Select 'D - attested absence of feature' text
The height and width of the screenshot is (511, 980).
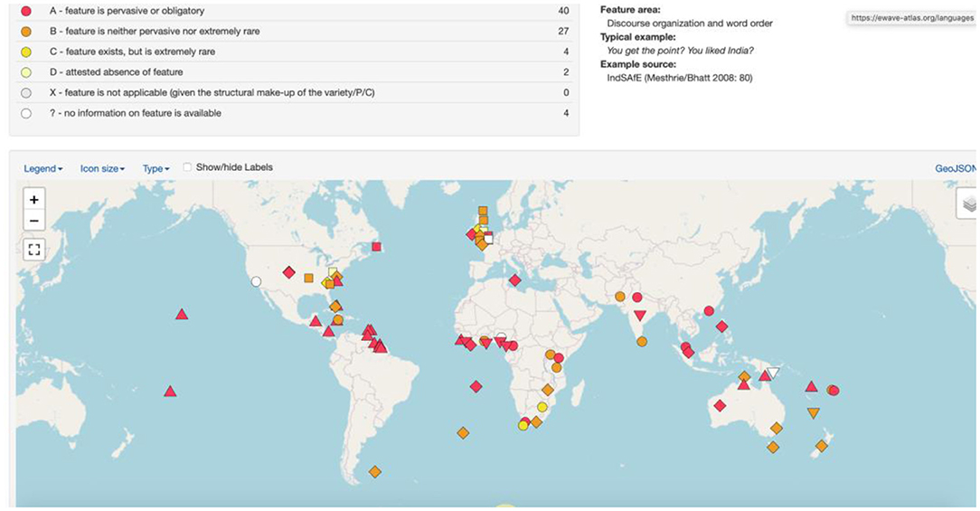pyautogui.click(x=117, y=72)
